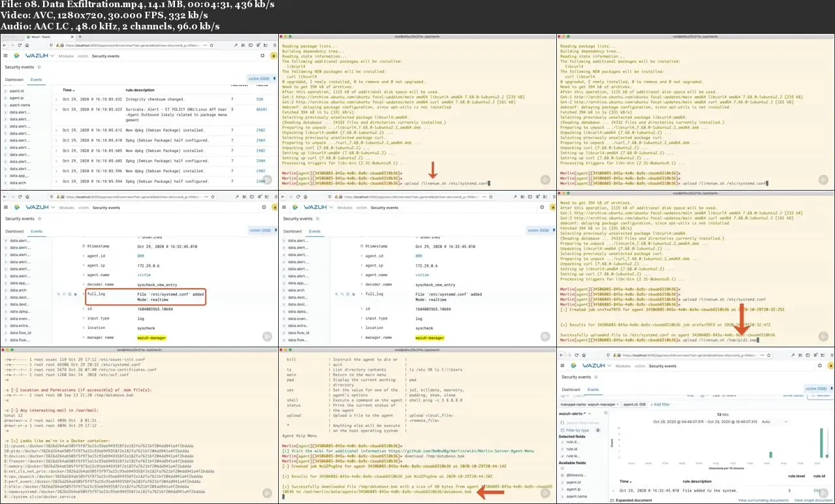Open the Auto interval dropdown
The width and height of the screenshot is (835, 504).
(774, 422)
